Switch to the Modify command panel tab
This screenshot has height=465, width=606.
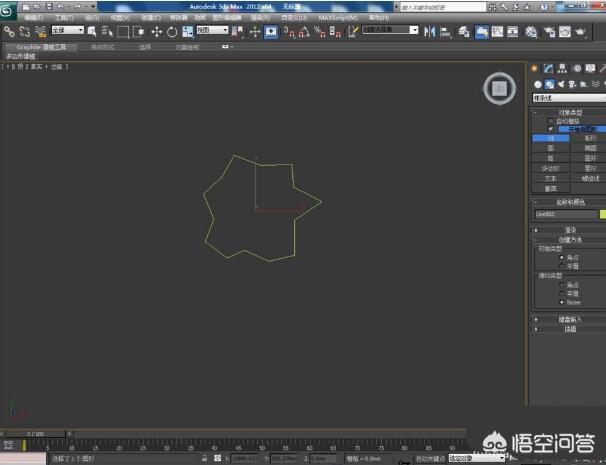click(549, 69)
